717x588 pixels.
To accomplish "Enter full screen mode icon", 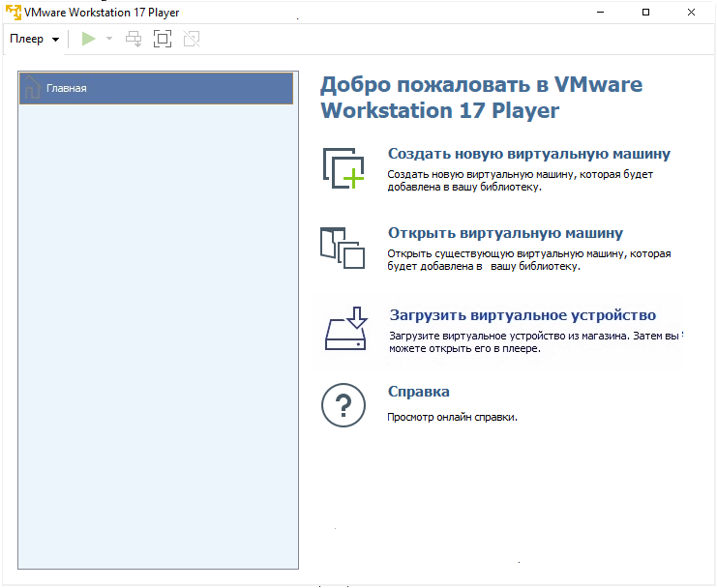I will click(x=163, y=39).
